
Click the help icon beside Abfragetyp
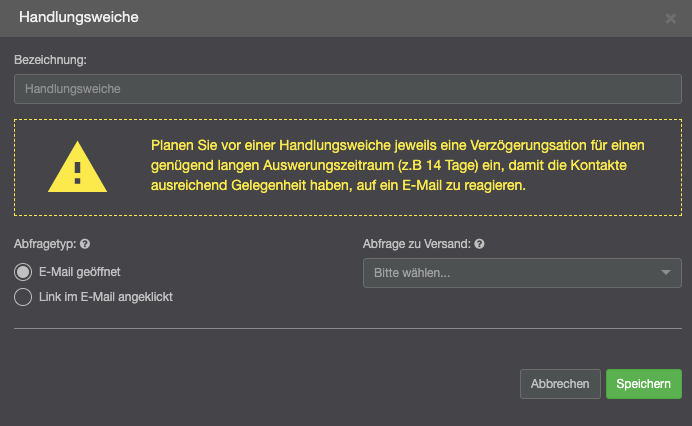(85, 243)
